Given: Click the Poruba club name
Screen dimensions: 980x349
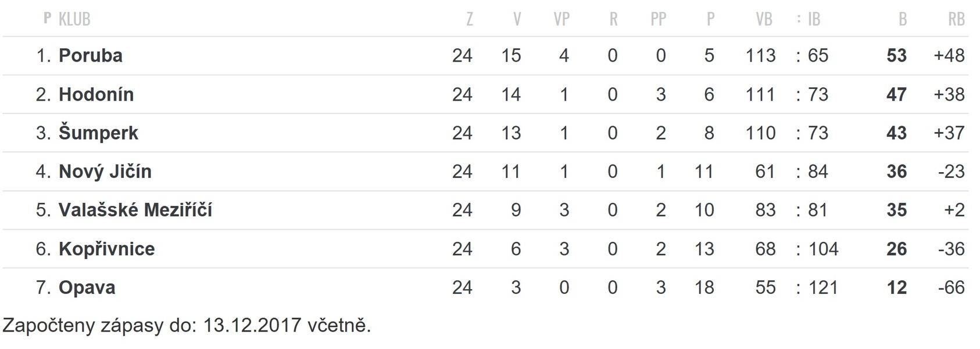Looking at the screenshot, I should [91, 56].
